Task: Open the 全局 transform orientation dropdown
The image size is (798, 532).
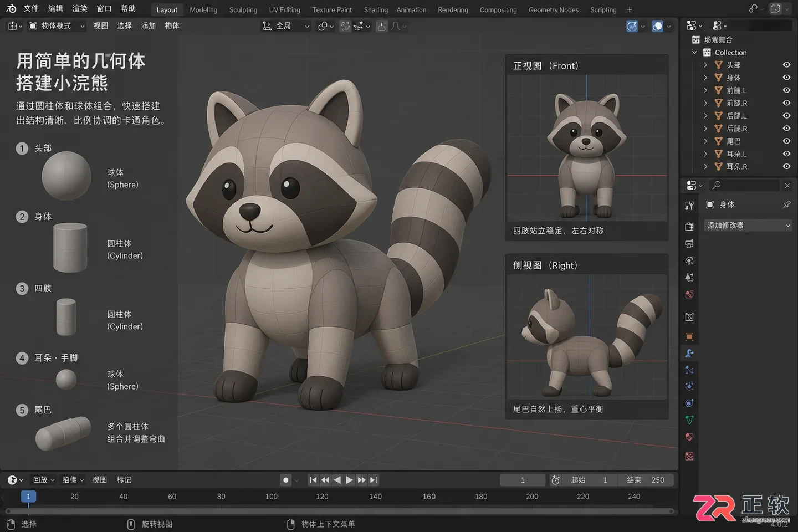Action: (x=286, y=26)
